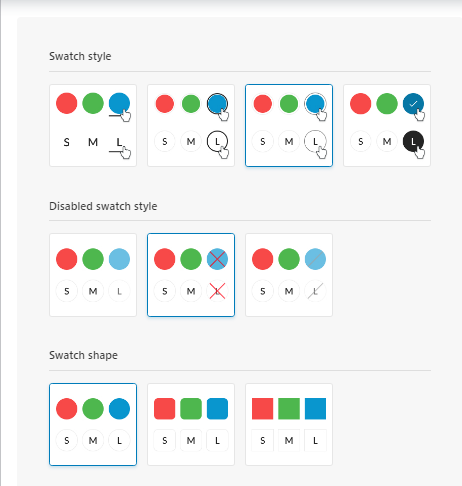
Task: Click the green square in sharp shape card
Action: tap(289, 408)
